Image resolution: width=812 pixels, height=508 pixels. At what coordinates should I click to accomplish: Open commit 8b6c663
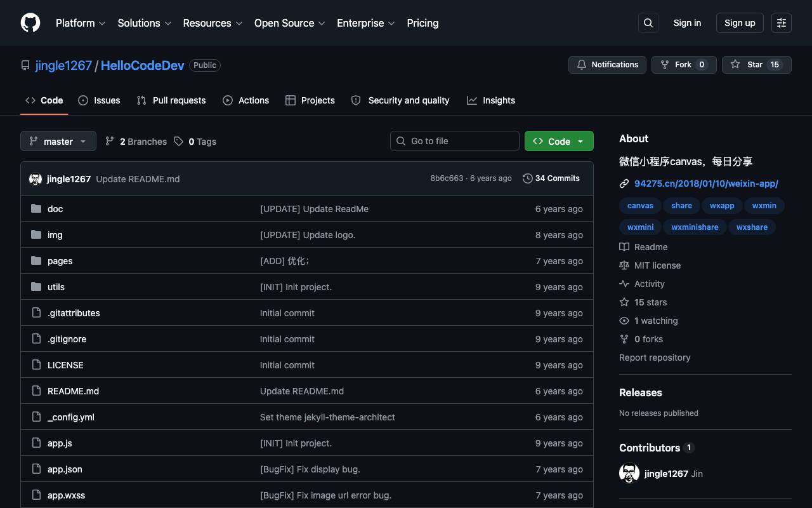point(447,178)
